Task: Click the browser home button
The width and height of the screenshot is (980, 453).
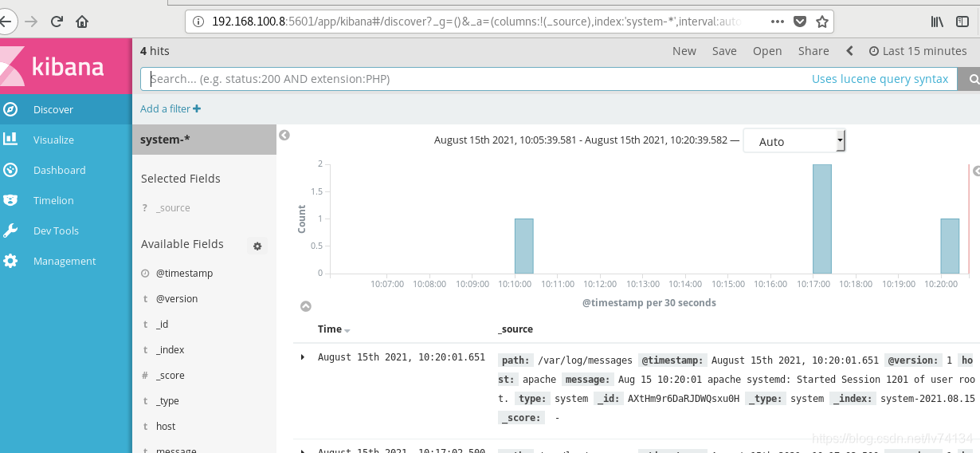Action: [x=82, y=22]
